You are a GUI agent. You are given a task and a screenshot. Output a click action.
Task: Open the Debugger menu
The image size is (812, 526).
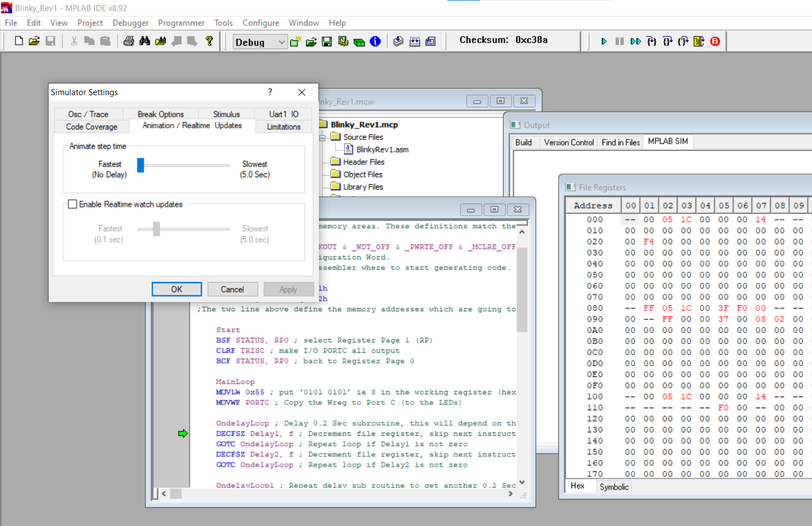click(x=130, y=23)
